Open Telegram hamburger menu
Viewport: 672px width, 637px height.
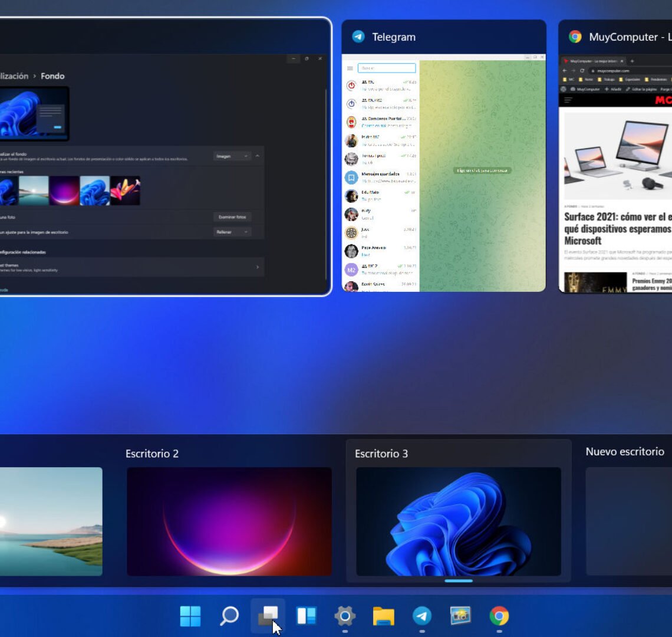(x=350, y=68)
